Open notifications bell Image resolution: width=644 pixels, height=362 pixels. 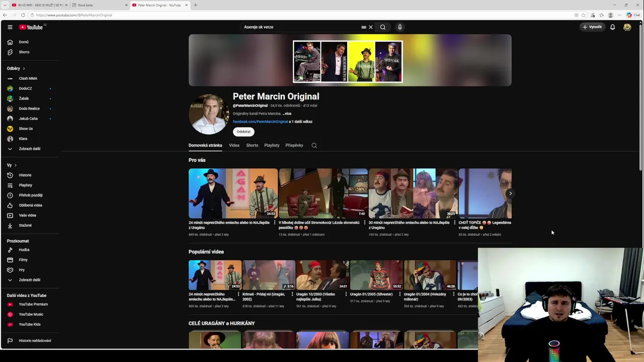612,27
